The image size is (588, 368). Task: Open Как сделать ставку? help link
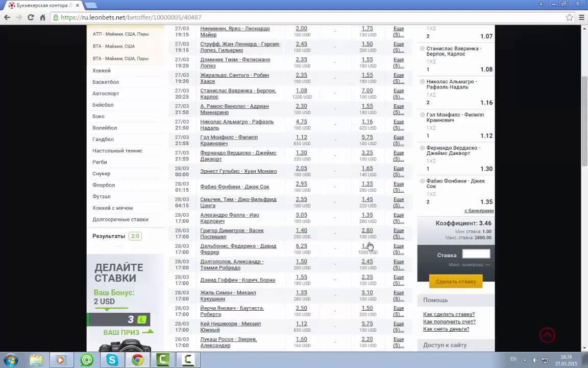[449, 314]
